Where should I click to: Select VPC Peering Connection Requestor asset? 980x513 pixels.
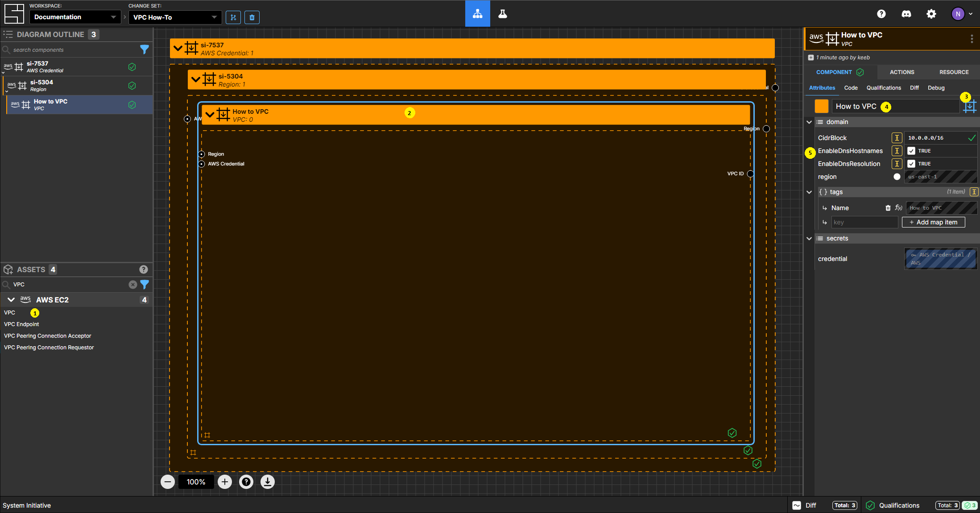click(49, 348)
